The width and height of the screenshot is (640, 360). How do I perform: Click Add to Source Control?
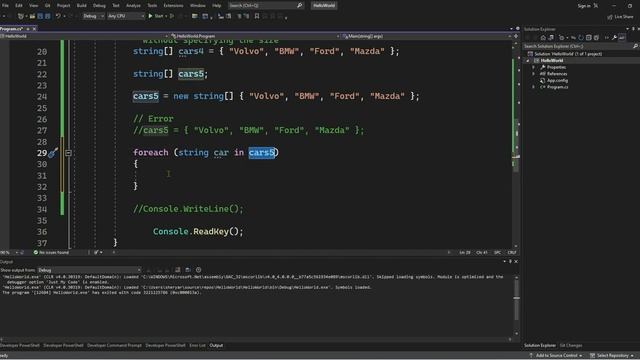(556, 356)
